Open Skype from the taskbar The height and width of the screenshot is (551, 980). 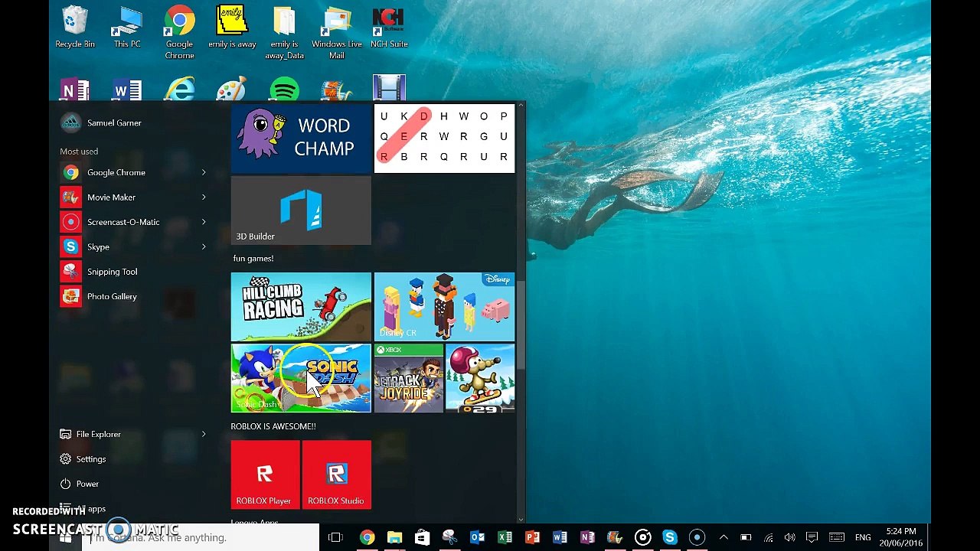(670, 537)
